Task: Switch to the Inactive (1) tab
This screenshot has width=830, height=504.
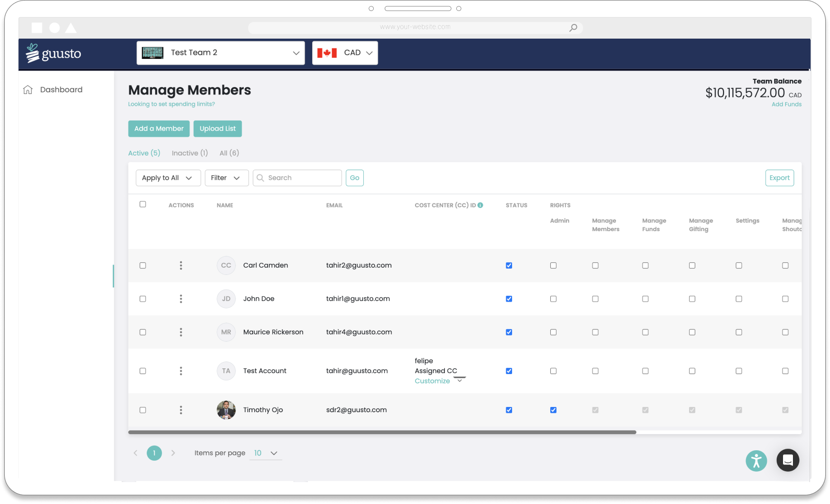Action: tap(189, 153)
